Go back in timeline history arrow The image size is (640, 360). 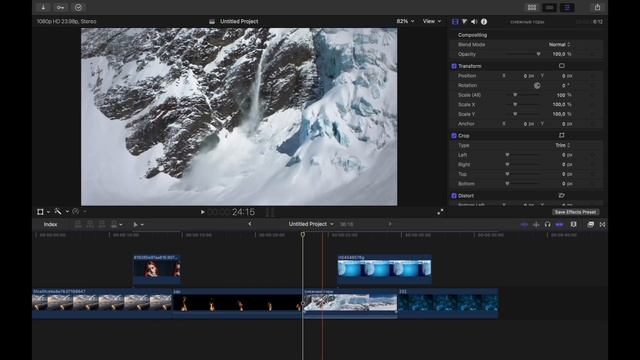[x=250, y=224]
